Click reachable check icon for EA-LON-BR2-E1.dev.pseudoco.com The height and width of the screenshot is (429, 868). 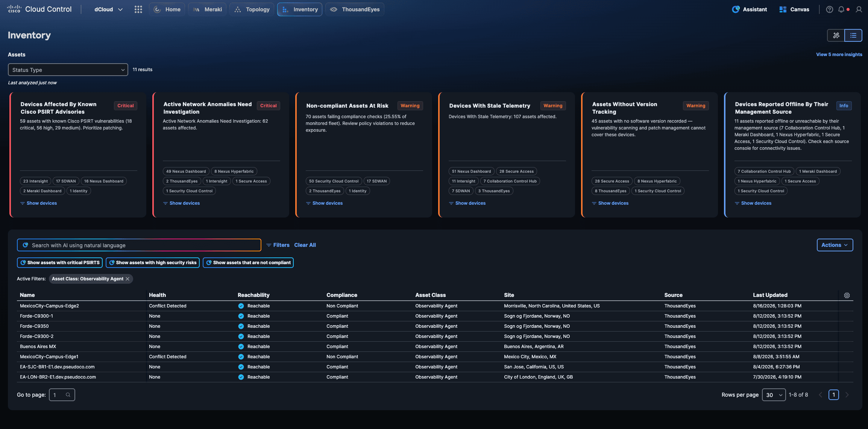coord(241,377)
